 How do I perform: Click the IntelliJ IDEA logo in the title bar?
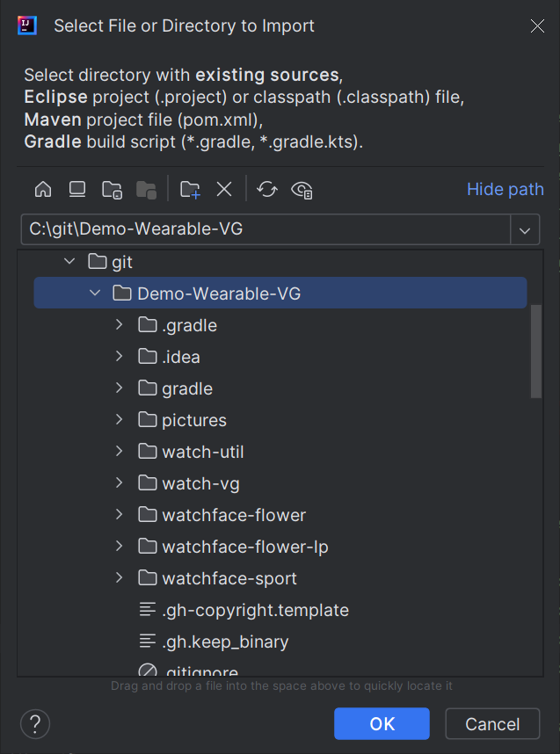26,25
